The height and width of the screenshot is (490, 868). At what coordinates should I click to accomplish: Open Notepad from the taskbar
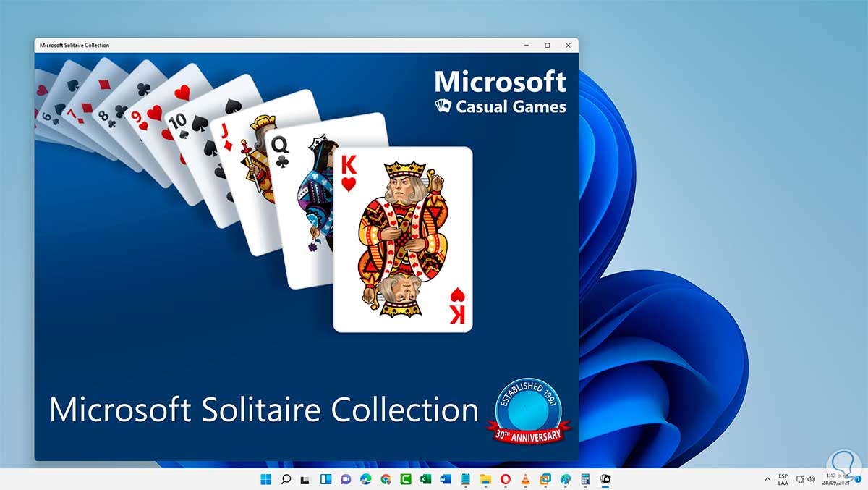[x=465, y=479]
